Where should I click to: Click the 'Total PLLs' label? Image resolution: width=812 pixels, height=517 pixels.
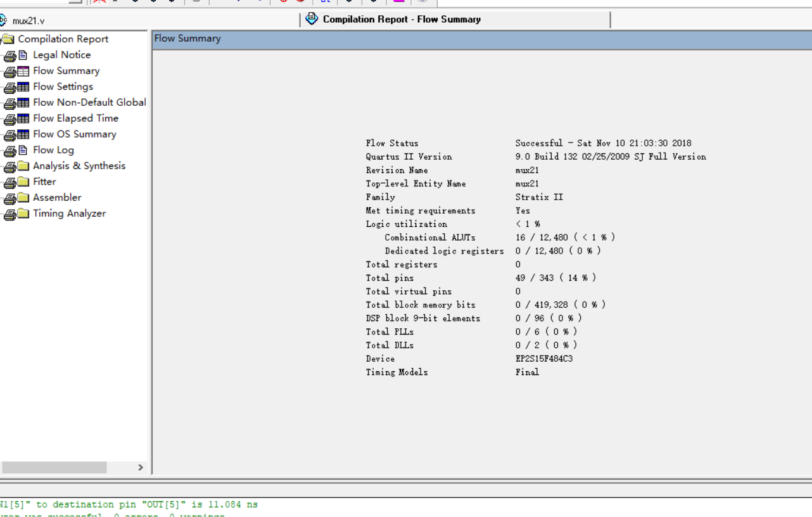[x=390, y=332]
